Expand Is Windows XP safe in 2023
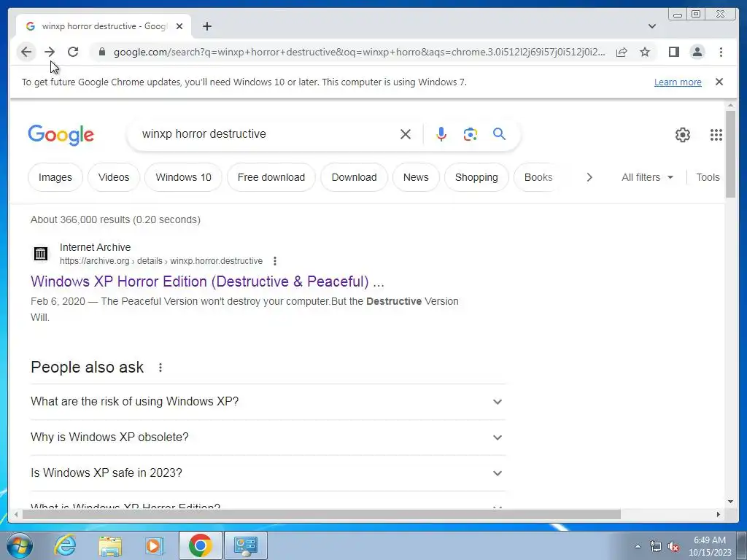Viewport: 747px width, 560px height. coord(268,472)
